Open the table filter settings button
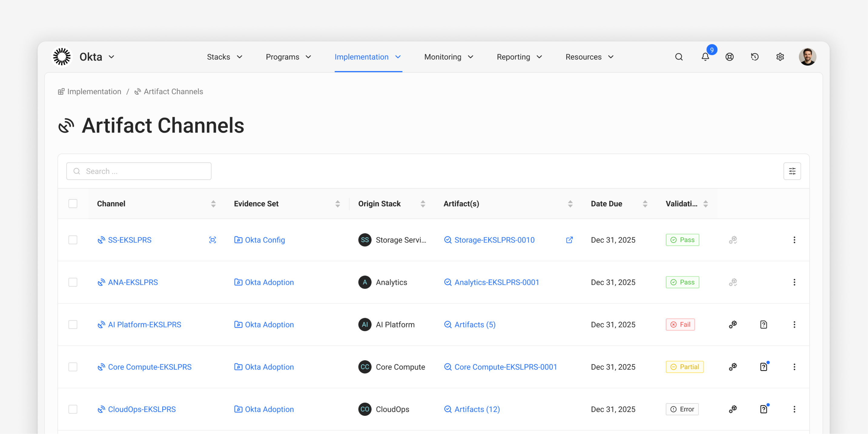Viewport: 868px width, 434px height. 792,171
